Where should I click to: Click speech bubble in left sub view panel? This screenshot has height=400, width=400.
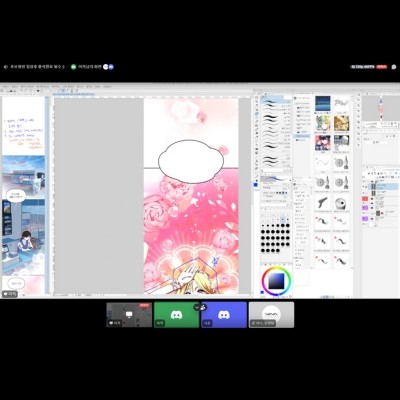[x=16, y=196]
